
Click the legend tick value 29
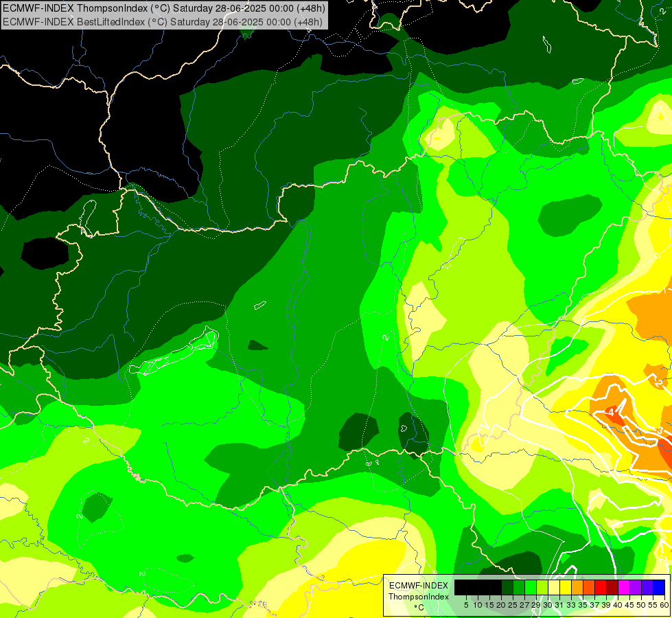coord(536,605)
